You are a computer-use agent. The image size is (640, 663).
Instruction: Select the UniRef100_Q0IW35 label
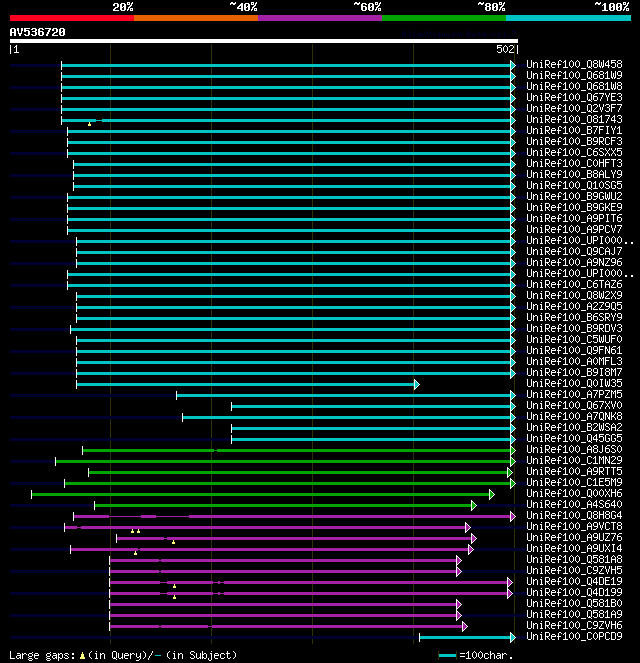574,383
